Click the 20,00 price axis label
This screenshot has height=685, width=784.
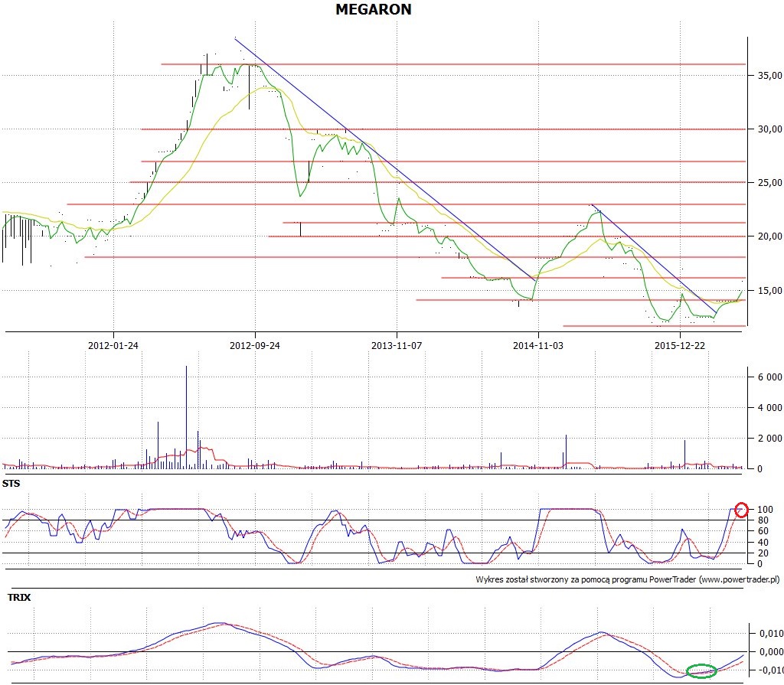click(x=770, y=236)
